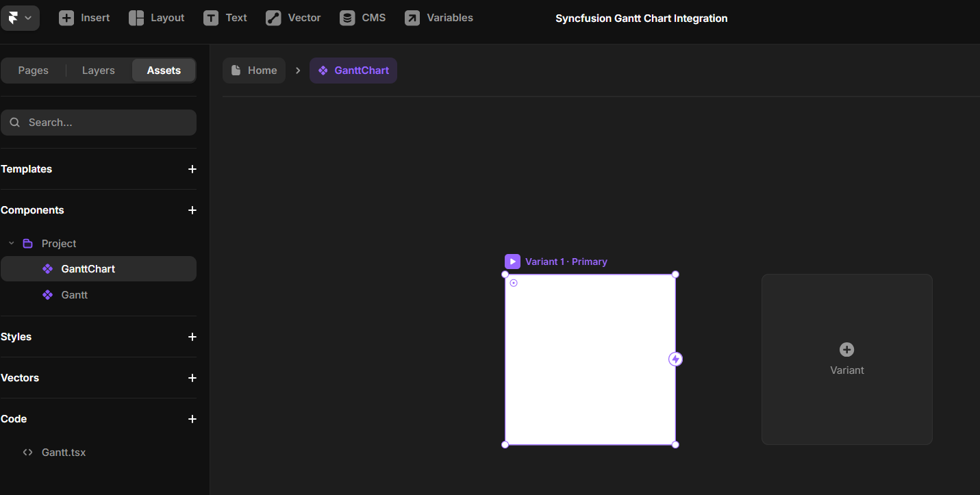Select the GanttChart component in the sidebar
The width and height of the screenshot is (980, 495).
tap(89, 268)
